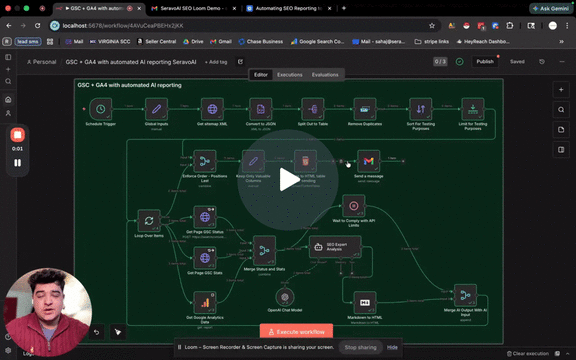Reload the page in the browser

click(x=37, y=26)
